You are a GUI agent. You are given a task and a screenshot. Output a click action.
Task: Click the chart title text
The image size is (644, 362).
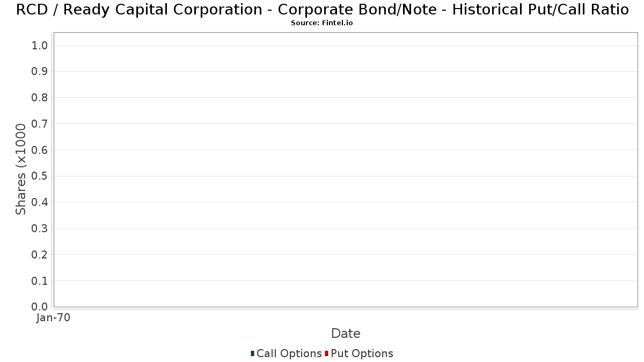(x=322, y=10)
